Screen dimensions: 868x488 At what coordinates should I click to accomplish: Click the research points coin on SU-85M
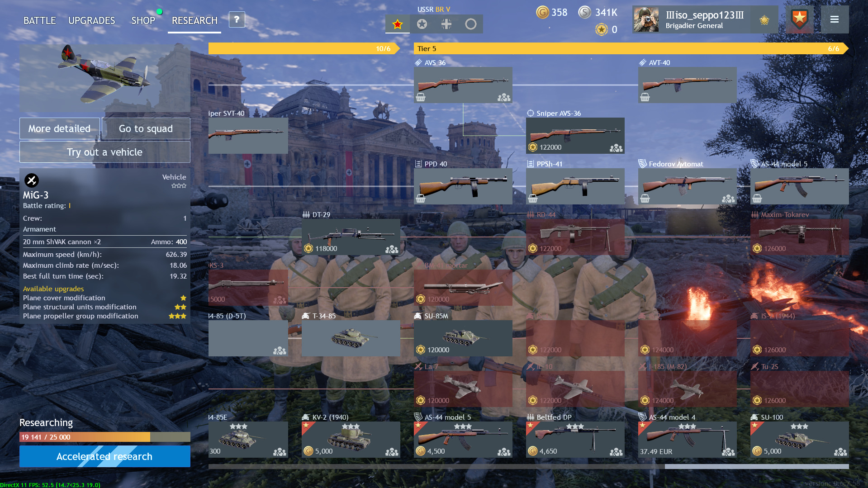click(x=421, y=350)
